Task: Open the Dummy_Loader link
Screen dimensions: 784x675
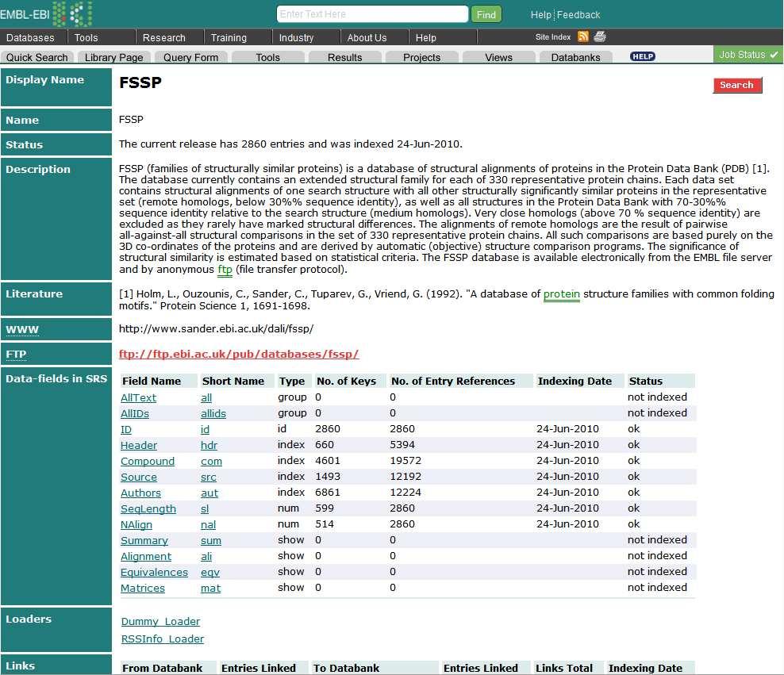Action: click(160, 622)
